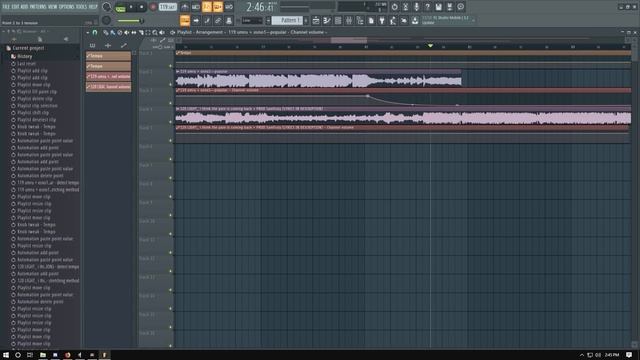
Task: Select the playlist playback speaker tool
Action: click(x=162, y=32)
